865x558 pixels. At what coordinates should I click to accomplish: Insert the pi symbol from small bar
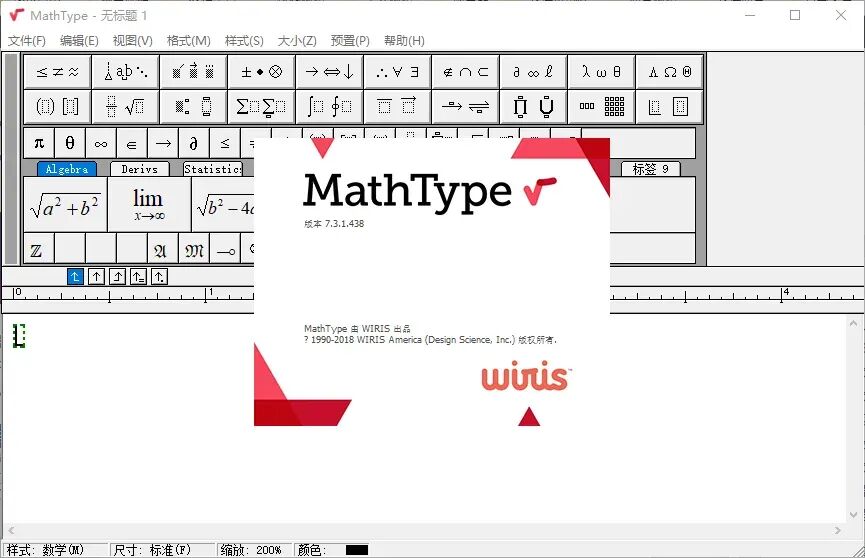39,144
